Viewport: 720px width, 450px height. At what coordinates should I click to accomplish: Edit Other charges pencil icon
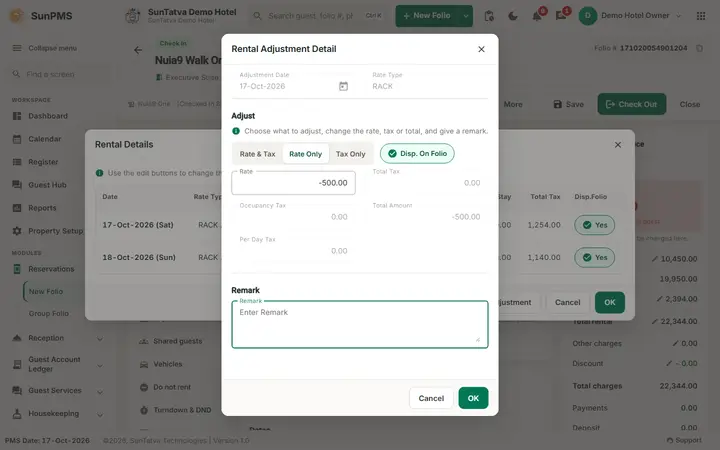coord(675,343)
